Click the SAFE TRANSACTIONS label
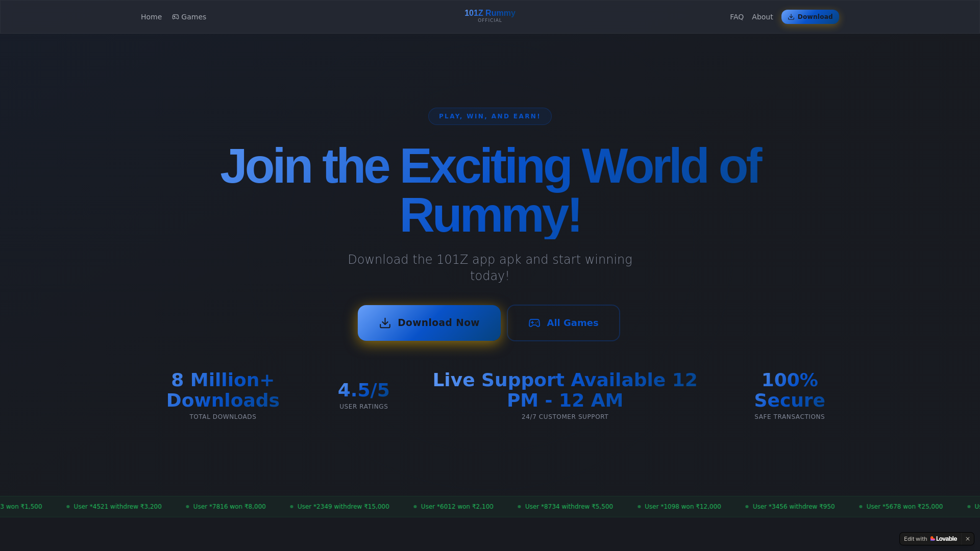 (790, 417)
